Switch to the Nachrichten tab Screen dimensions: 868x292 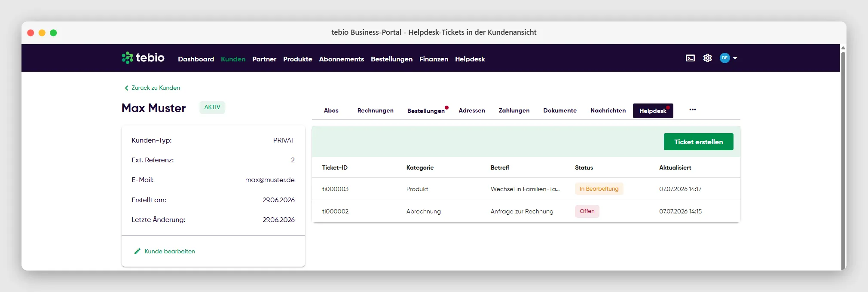tap(608, 110)
